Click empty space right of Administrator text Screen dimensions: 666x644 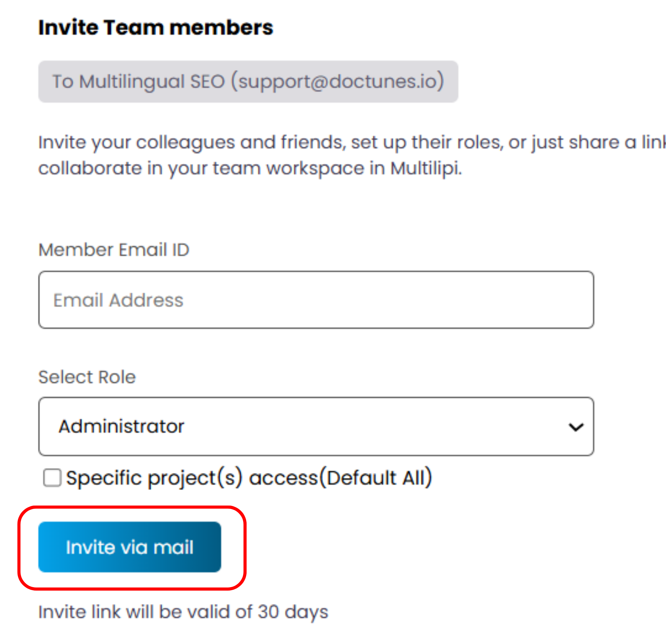[374, 426]
